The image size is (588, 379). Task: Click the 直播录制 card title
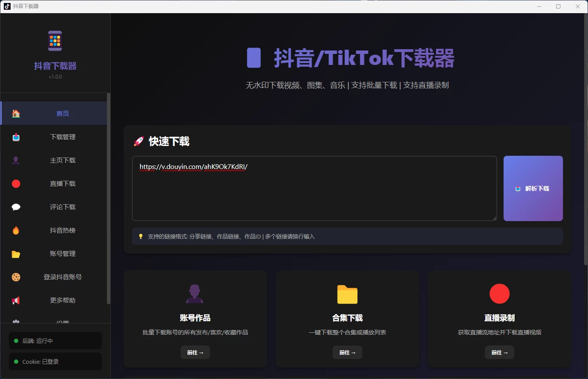pos(499,318)
